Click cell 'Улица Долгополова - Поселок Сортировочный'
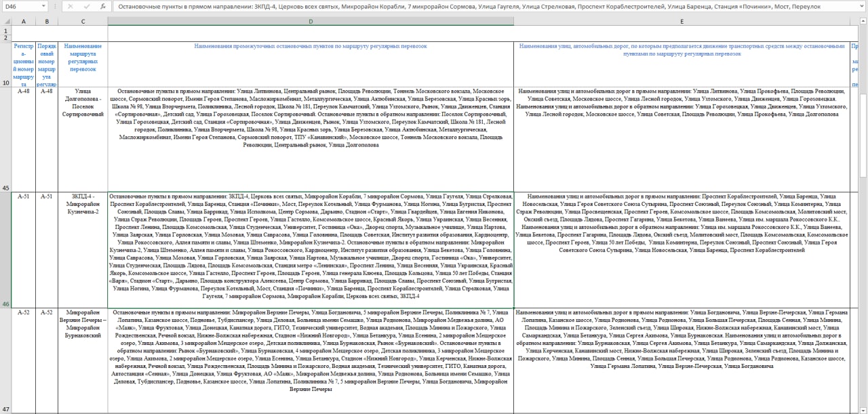Viewport: 868px width, 414px height. point(83,139)
